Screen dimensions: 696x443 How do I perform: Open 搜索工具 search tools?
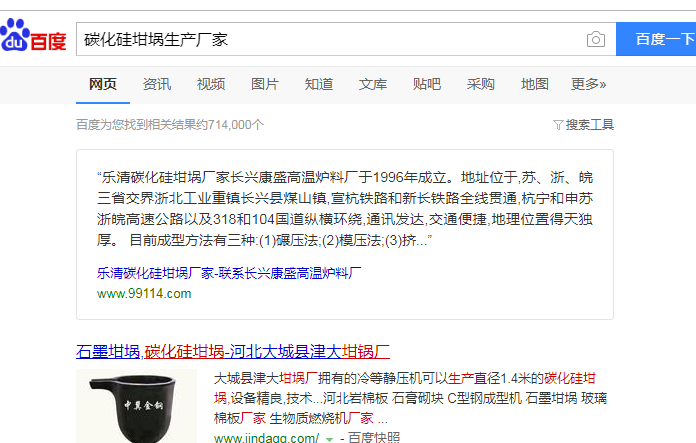pyautogui.click(x=589, y=125)
